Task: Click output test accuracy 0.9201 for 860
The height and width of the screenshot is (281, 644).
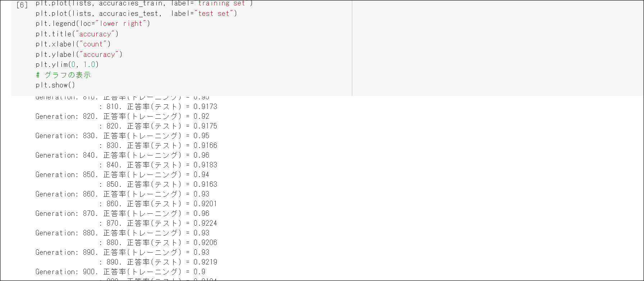Action: coord(158,204)
